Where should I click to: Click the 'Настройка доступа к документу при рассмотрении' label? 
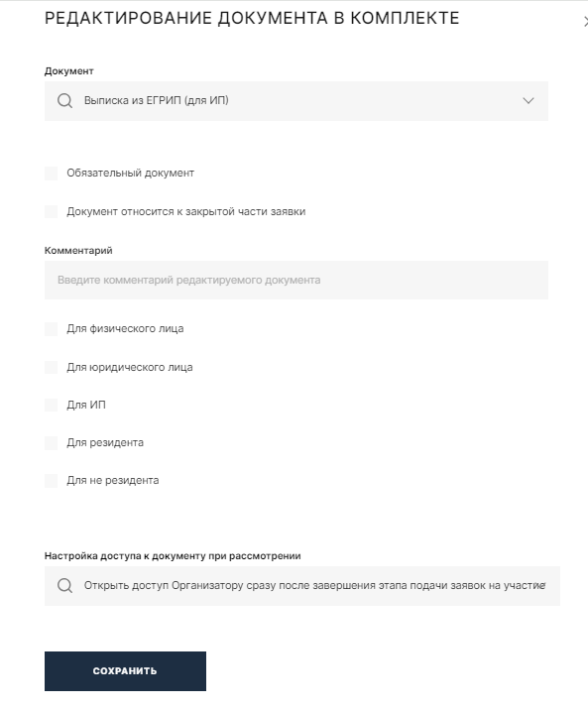[173, 556]
